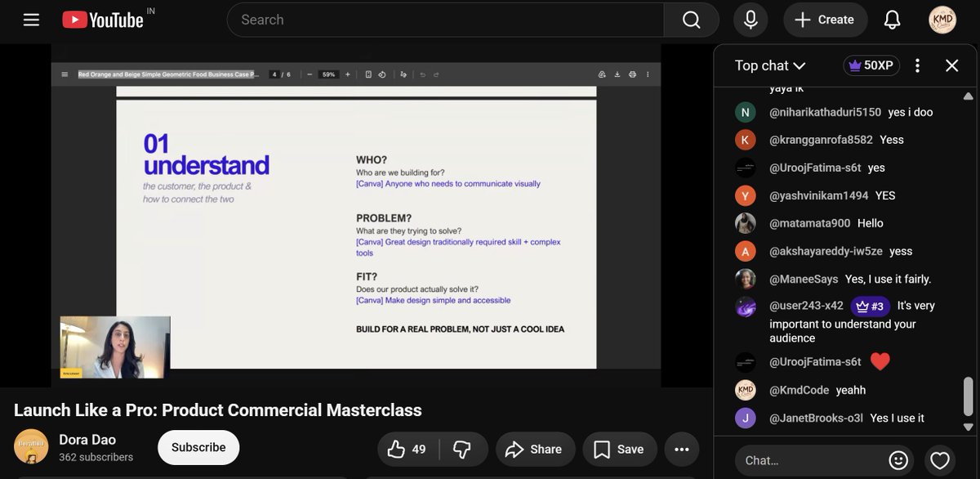Viewport: 980px width, 479px height.
Task: Click the #3 crown leaderboard badge
Action: click(870, 306)
